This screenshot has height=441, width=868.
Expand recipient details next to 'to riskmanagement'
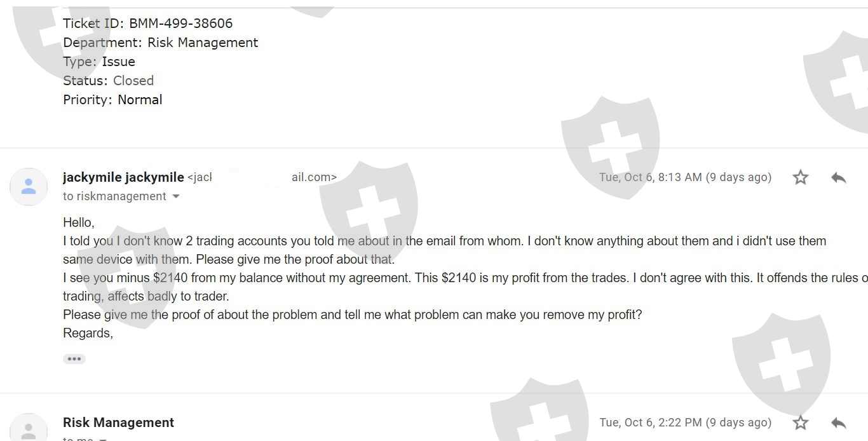tap(176, 196)
